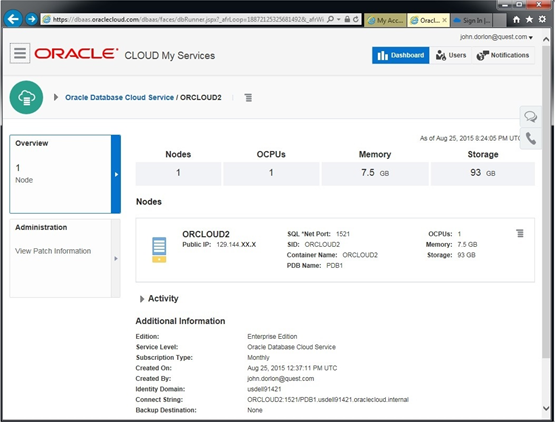Click the Public IP value 129.144.XX.X
The width and height of the screenshot is (555, 423).
236,245
